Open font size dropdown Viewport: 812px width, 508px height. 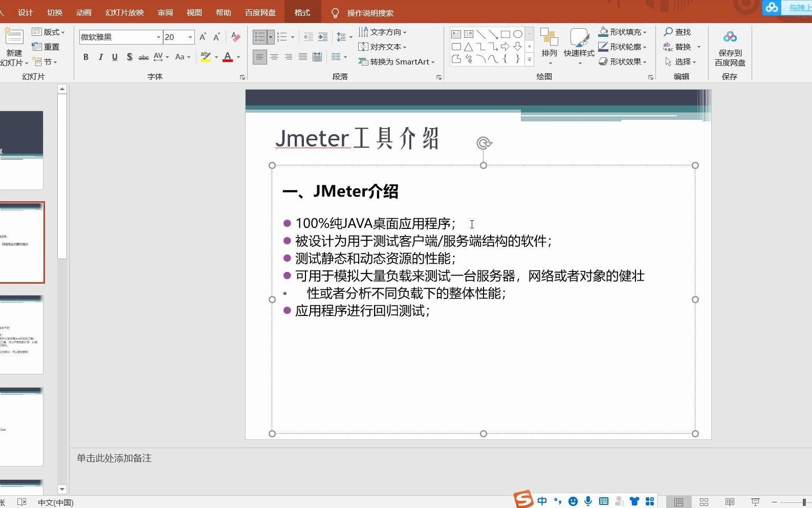coord(190,37)
